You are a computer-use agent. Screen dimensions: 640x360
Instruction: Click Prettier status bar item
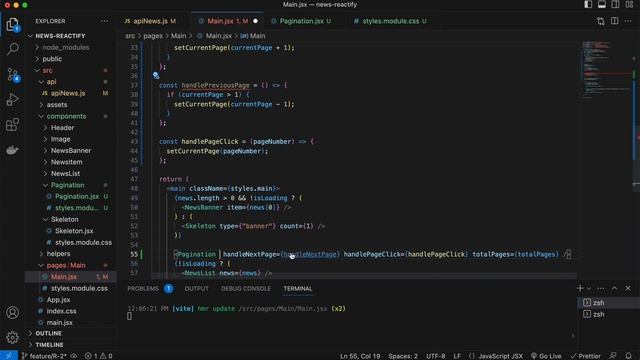(585, 356)
